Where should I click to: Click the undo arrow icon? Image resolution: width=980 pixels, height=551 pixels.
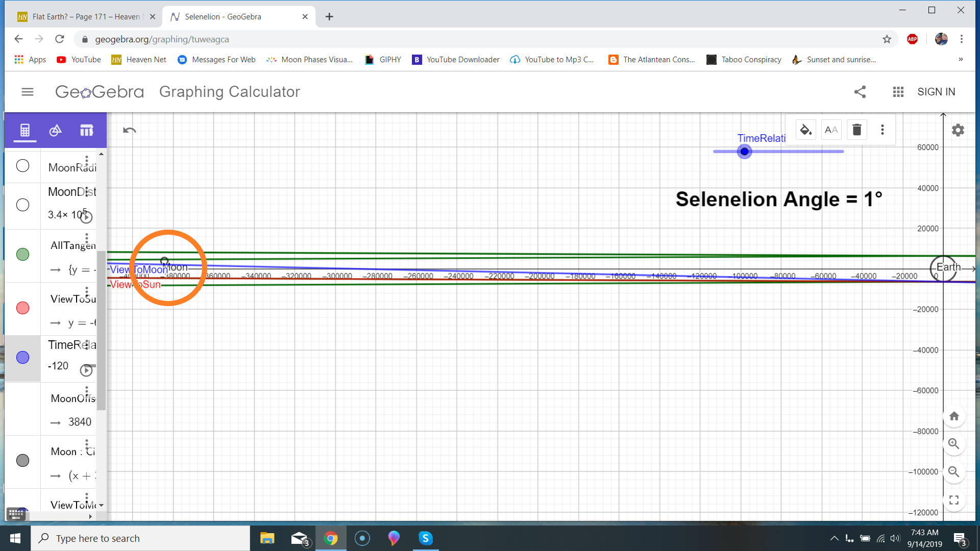click(x=129, y=130)
